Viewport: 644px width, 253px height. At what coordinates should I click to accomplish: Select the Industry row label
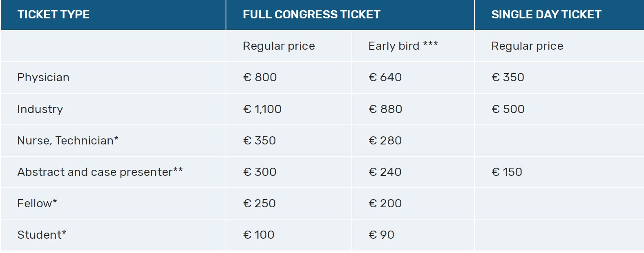click(x=40, y=109)
